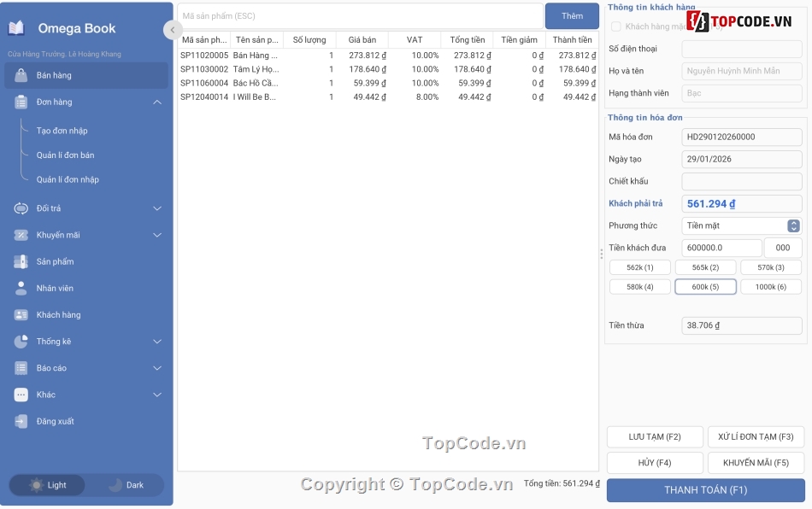Screen dimensions: 812x509
Task: Click the Khách hàng card icon
Action: [x=21, y=315]
